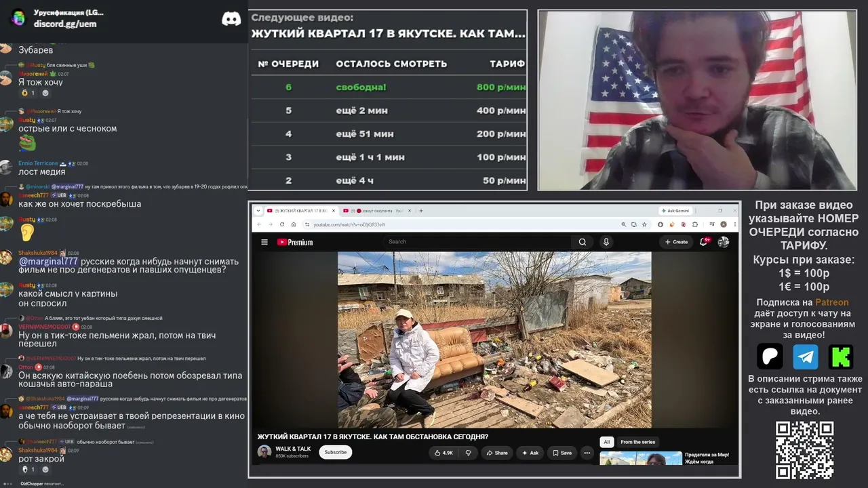
Task: Click the Ask Gemini button
Action: pyautogui.click(x=675, y=211)
